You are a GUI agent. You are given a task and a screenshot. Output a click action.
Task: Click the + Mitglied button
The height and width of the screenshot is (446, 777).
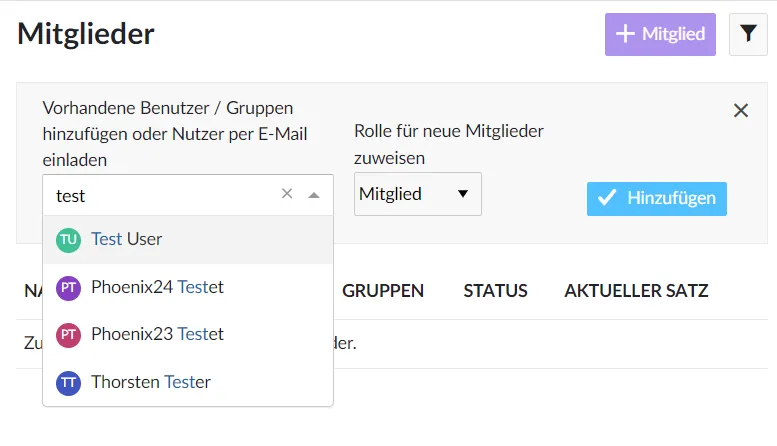660,34
